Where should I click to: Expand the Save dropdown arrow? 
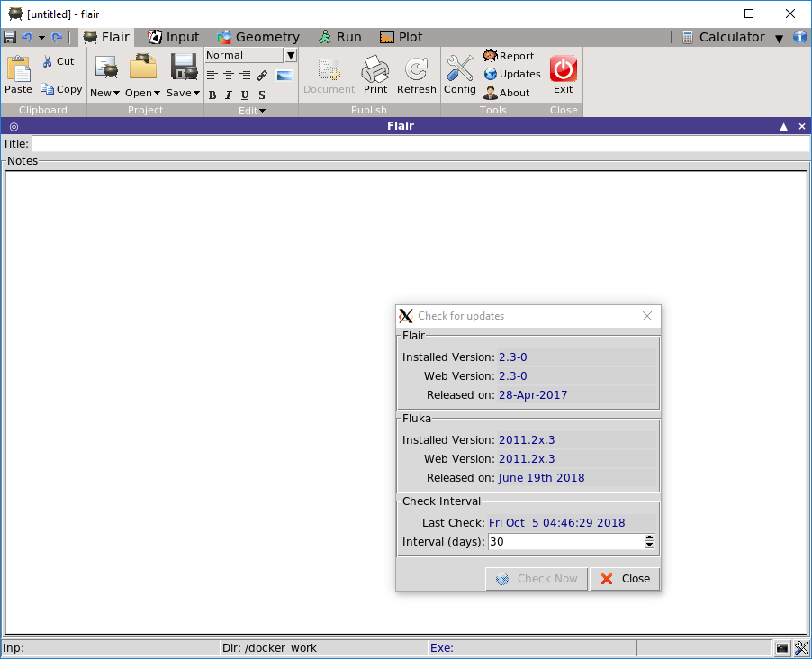click(x=196, y=94)
